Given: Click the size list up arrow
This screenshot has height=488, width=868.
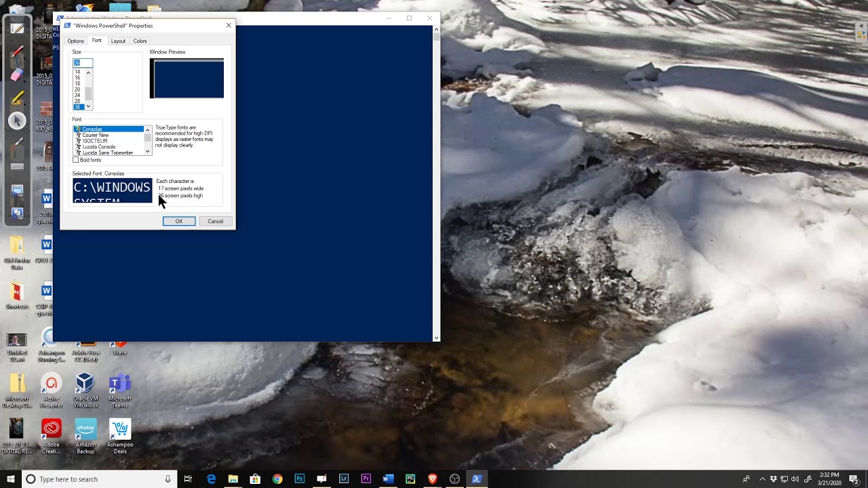Looking at the screenshot, I should (88, 72).
